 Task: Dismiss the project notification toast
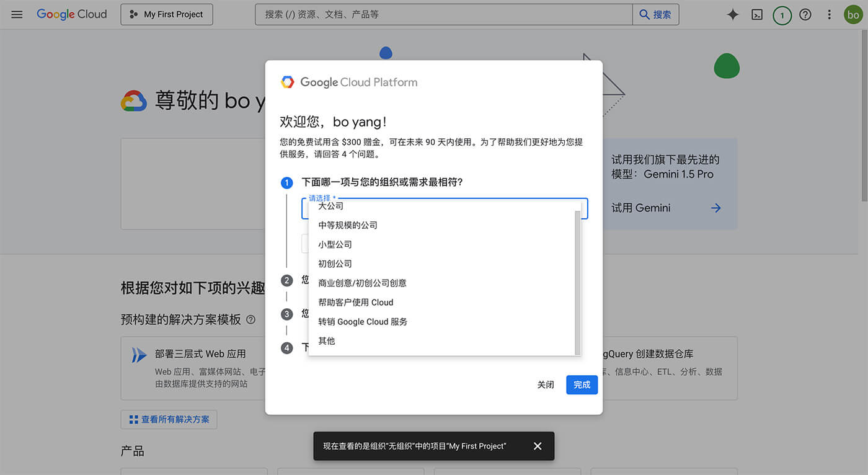pyautogui.click(x=538, y=446)
